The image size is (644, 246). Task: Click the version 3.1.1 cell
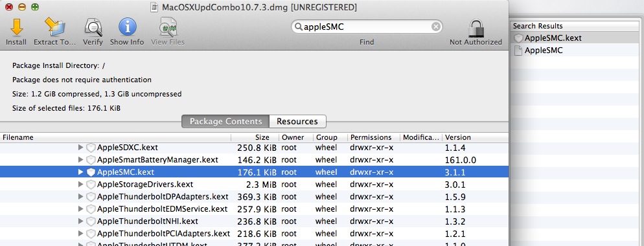(x=455, y=172)
